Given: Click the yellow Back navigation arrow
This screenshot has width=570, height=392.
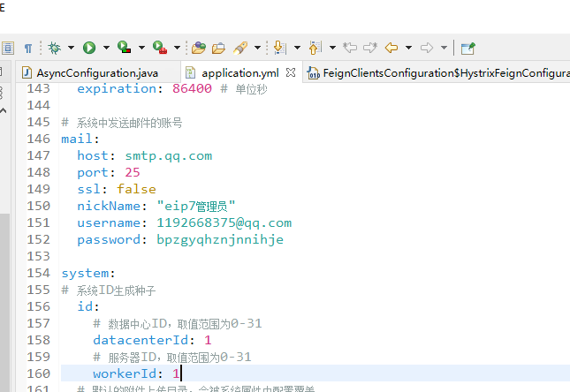Looking at the screenshot, I should click(x=391, y=48).
